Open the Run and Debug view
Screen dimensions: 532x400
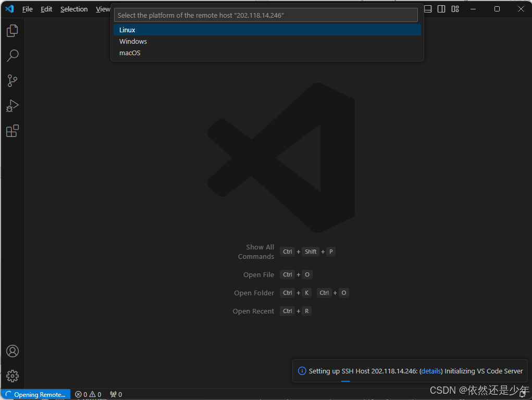pyautogui.click(x=12, y=106)
